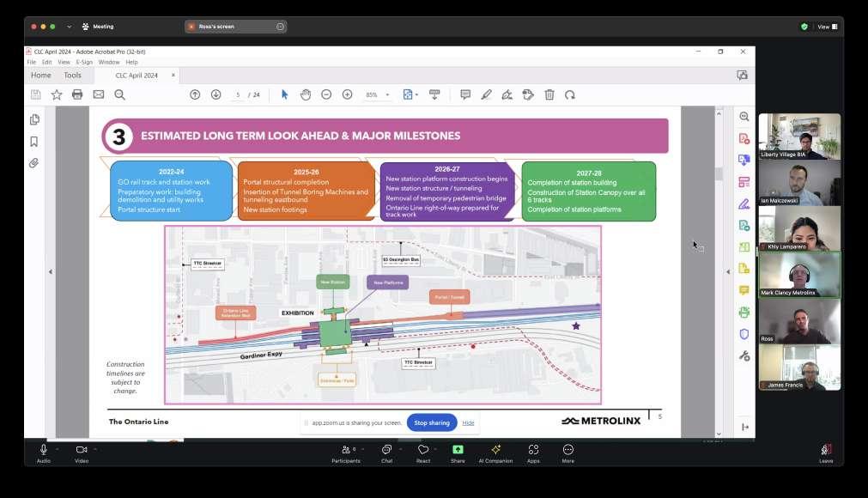Leave the Zoom meeting

826,453
